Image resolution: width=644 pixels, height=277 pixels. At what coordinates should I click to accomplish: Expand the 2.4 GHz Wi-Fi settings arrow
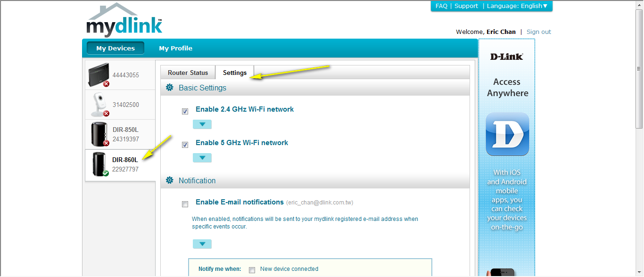(202, 124)
